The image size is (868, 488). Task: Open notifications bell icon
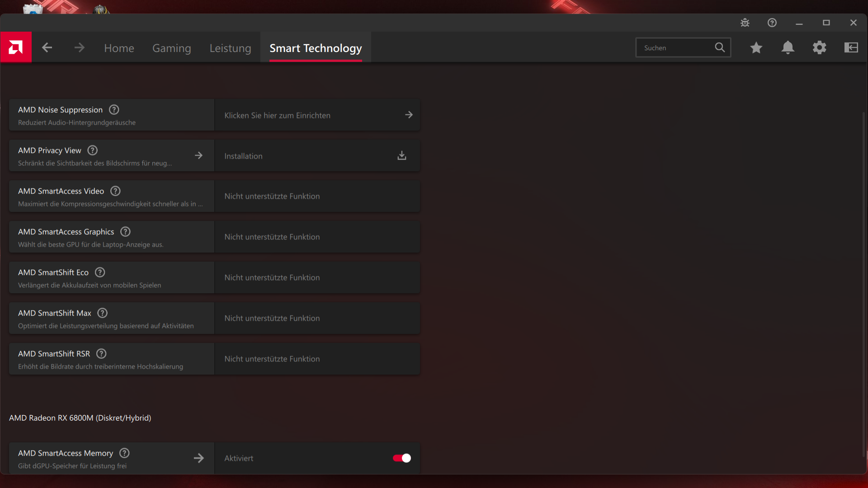788,47
